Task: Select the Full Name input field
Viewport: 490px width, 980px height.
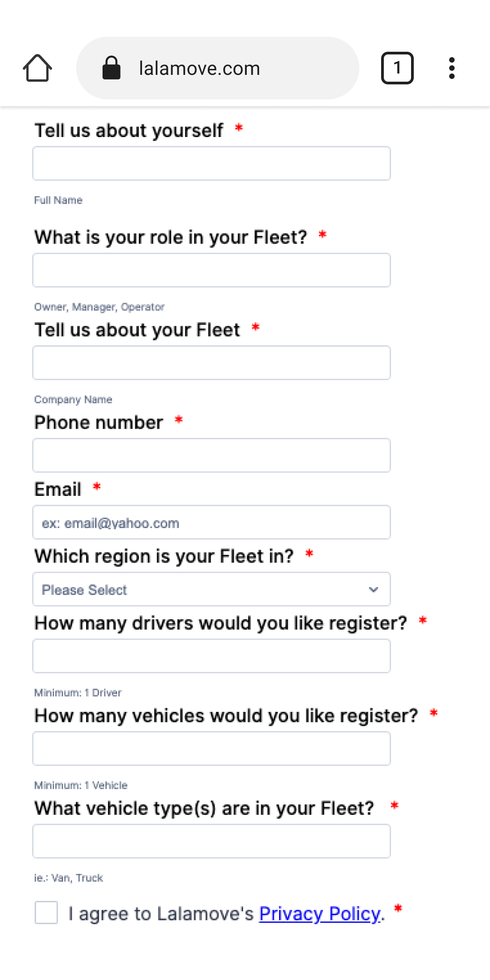Action: coord(211,163)
